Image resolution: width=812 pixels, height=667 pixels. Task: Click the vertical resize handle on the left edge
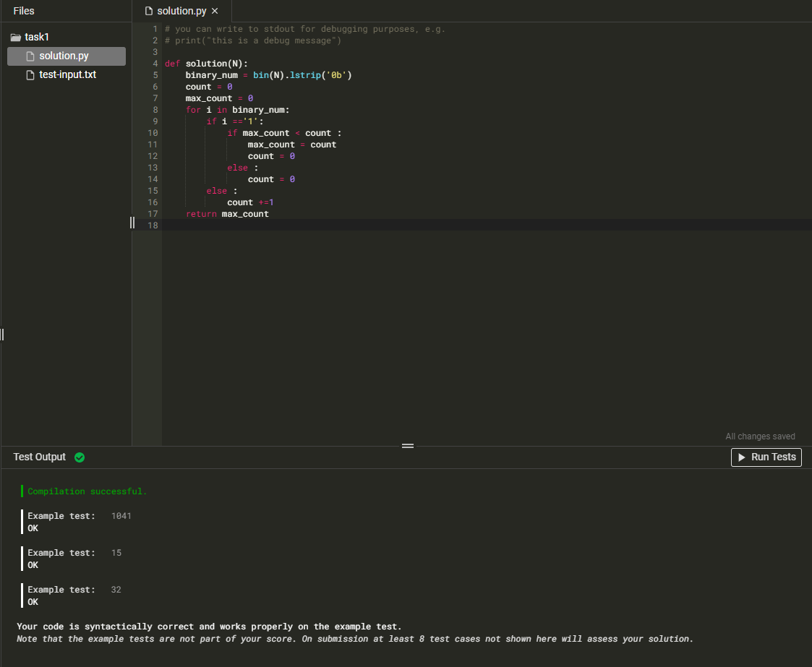2,334
